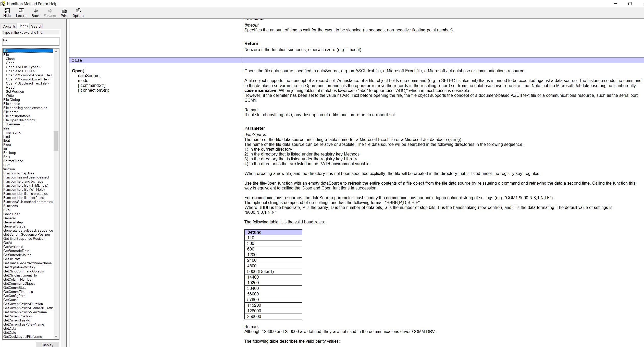Print the current help topic
The height and width of the screenshot is (347, 644).
pyautogui.click(x=64, y=13)
